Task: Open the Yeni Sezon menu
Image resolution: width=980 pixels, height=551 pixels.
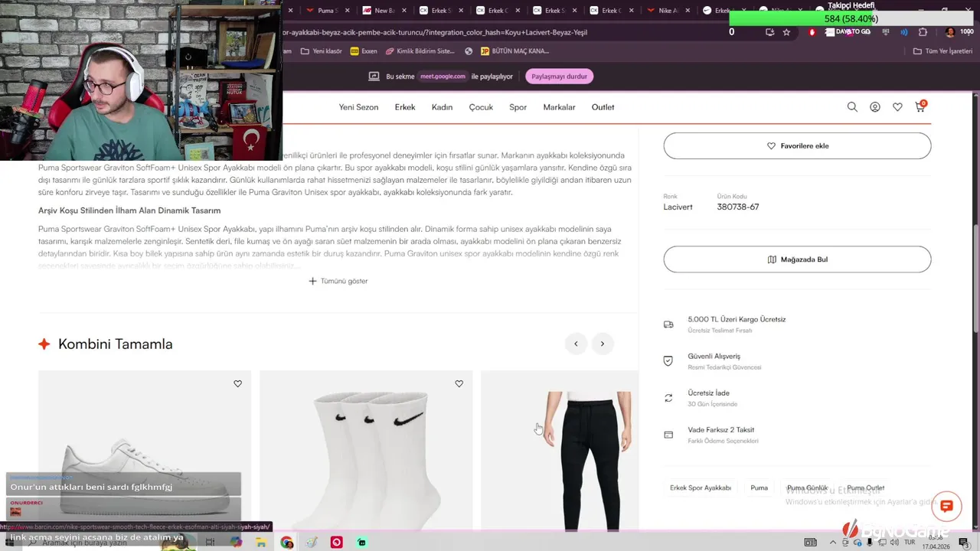Action: 358,107
